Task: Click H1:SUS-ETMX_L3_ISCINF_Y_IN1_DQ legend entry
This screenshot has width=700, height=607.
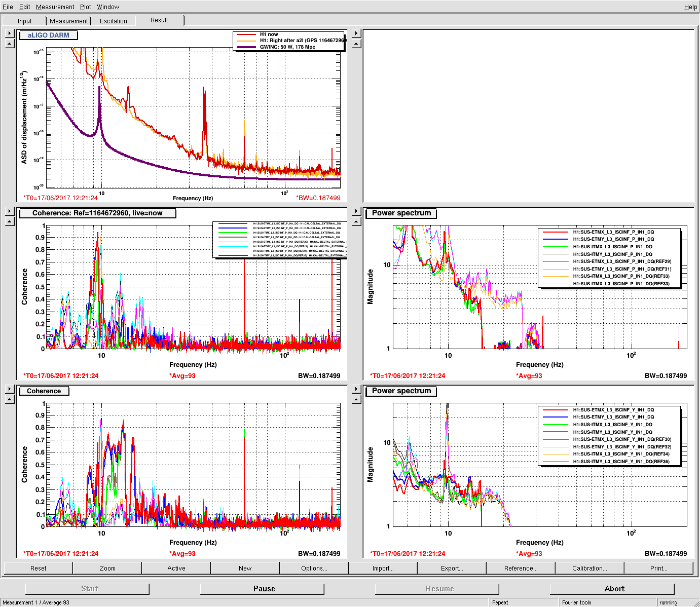Action: pos(613,410)
